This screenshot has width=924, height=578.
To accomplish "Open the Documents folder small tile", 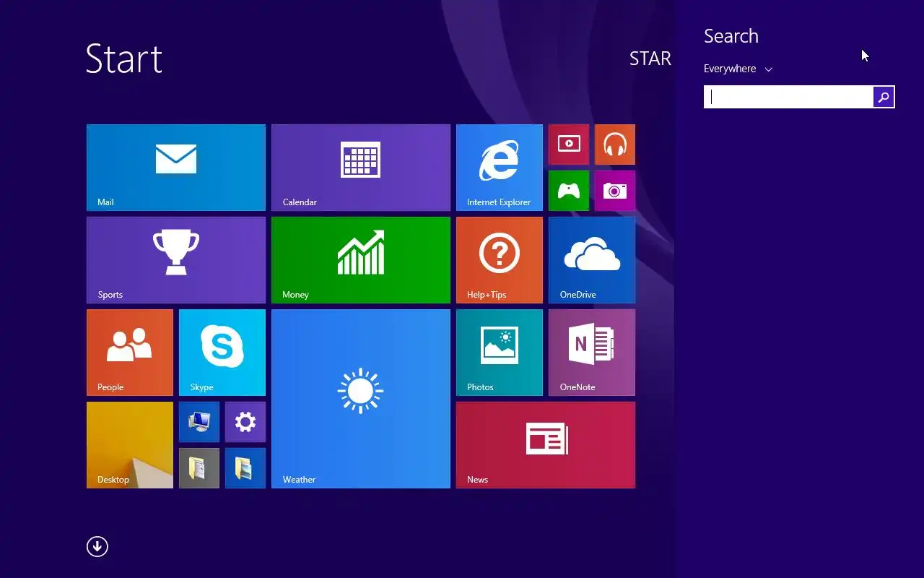I will tap(199, 468).
